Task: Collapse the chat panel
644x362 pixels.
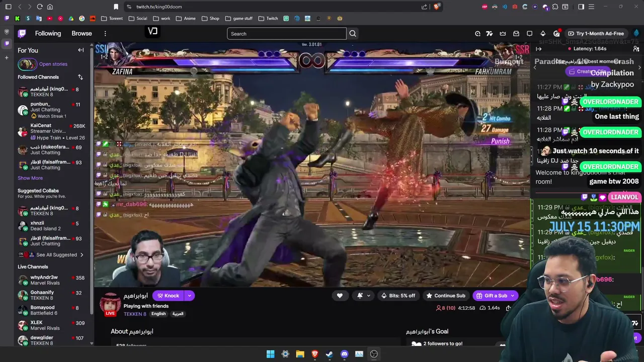Action: [x=539, y=49]
